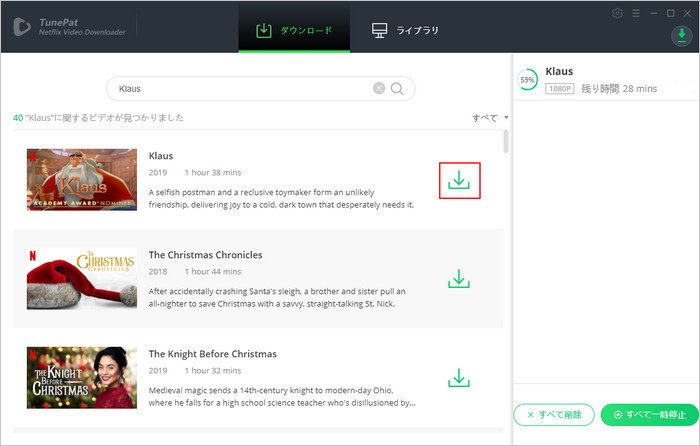The width and height of the screenshot is (700, 446).
Task: Minimize the TunePat window
Action: (654, 13)
